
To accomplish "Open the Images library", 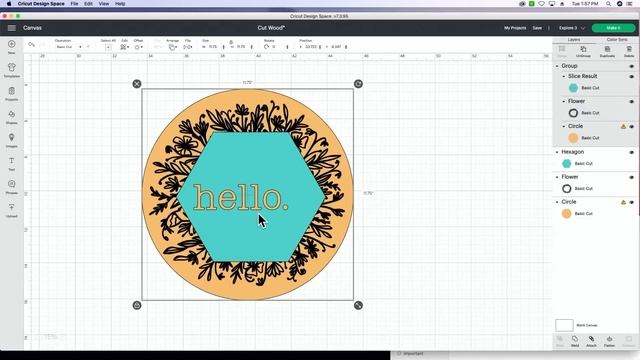I will (11, 140).
